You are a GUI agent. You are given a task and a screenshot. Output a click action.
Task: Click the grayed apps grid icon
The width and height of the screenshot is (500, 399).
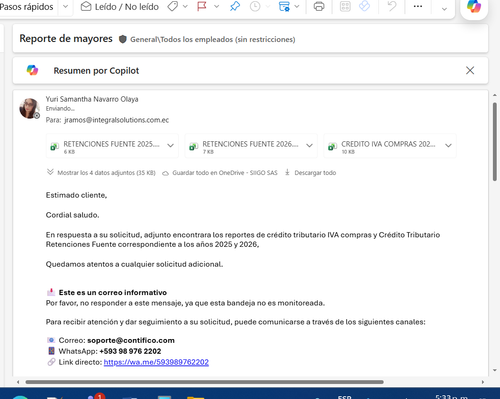tap(345, 6)
